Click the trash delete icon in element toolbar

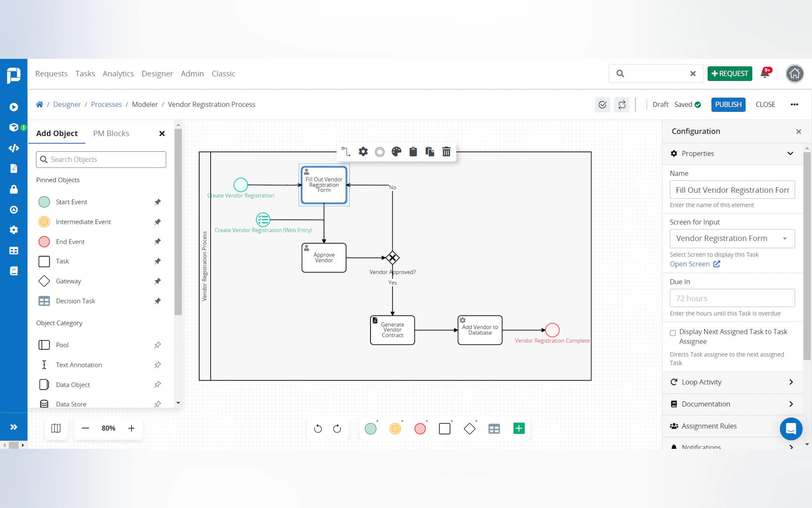coord(446,152)
